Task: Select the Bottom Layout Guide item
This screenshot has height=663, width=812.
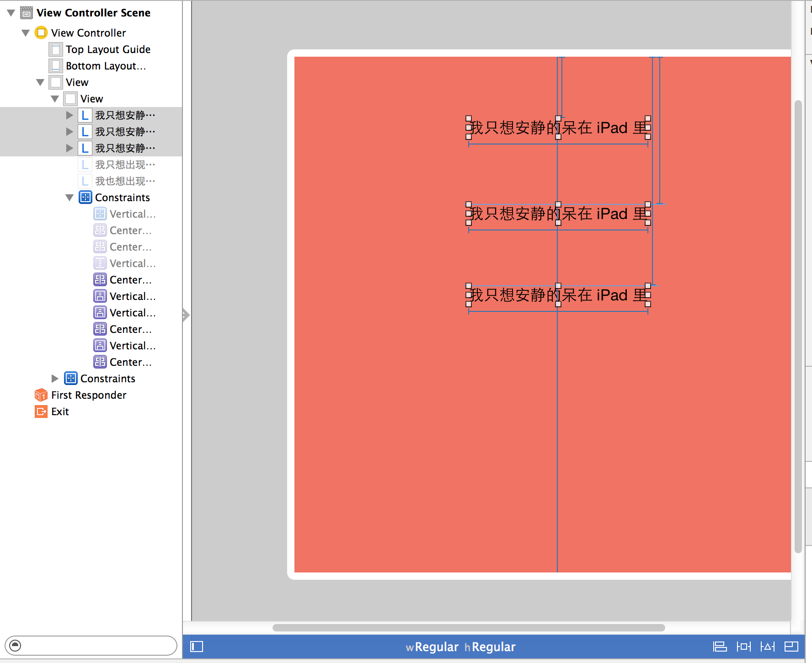Action: [x=105, y=65]
